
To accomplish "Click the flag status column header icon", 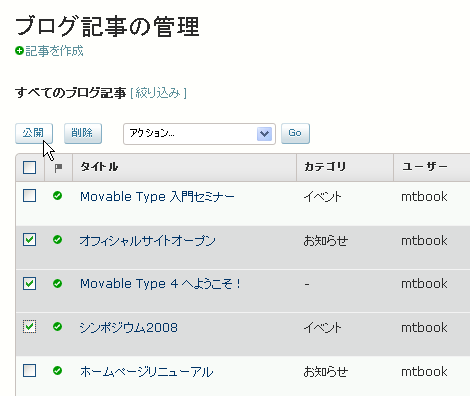I will pos(58,168).
